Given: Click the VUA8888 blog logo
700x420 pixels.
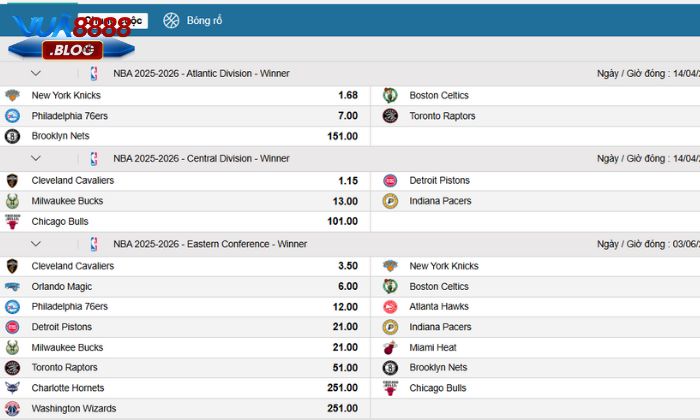Looking at the screenshot, I should pyautogui.click(x=68, y=33).
